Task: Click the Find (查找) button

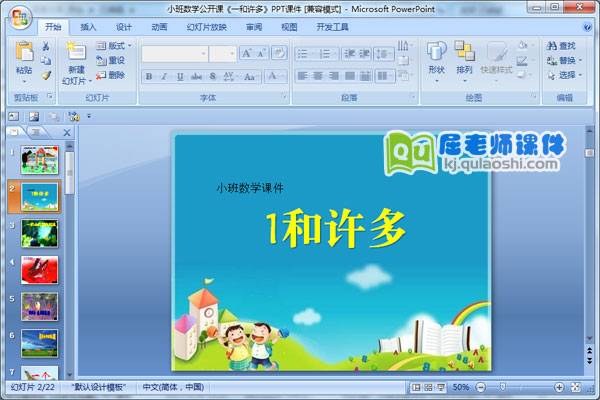Action: pyautogui.click(x=561, y=46)
